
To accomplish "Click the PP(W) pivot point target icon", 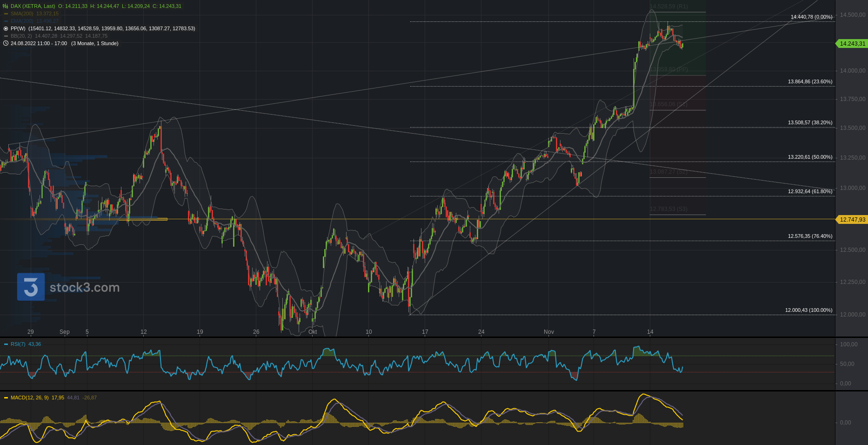I will point(6,28).
